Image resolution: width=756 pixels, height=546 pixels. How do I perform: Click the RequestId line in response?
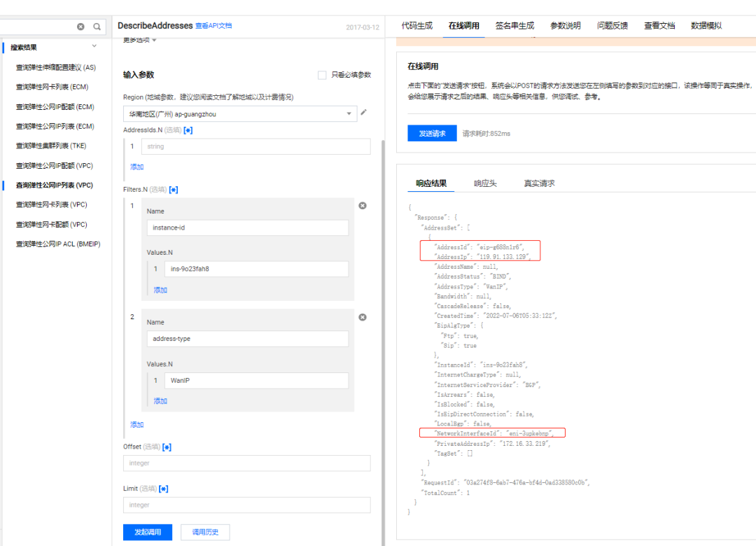coord(506,482)
